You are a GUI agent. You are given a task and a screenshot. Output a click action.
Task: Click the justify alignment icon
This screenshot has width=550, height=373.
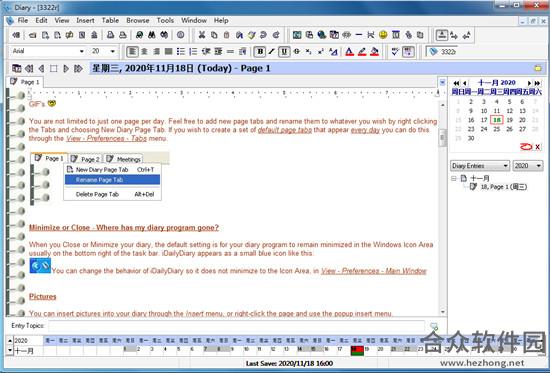(x=169, y=52)
